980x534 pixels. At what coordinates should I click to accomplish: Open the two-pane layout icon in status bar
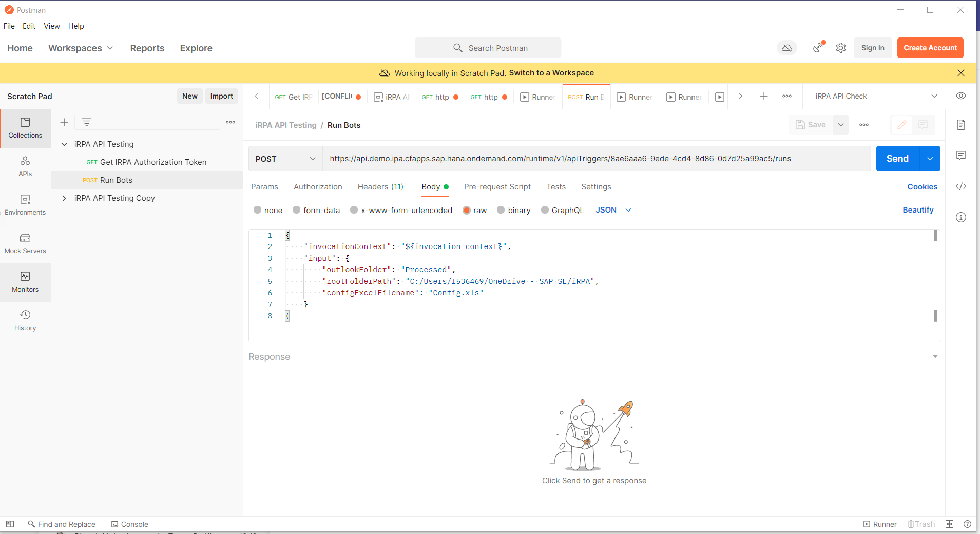pos(949,524)
